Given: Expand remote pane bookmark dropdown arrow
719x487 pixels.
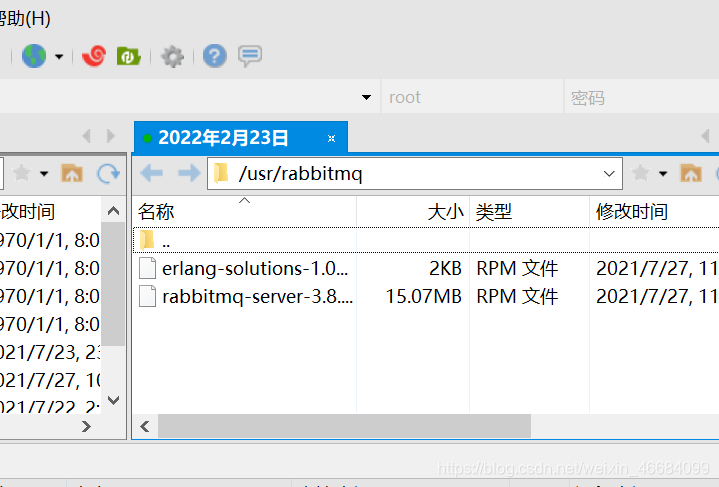Looking at the screenshot, I should pos(663,174).
